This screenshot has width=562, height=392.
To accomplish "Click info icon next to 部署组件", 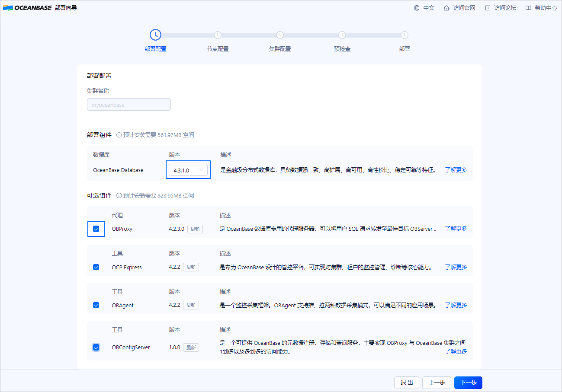I will coord(119,135).
